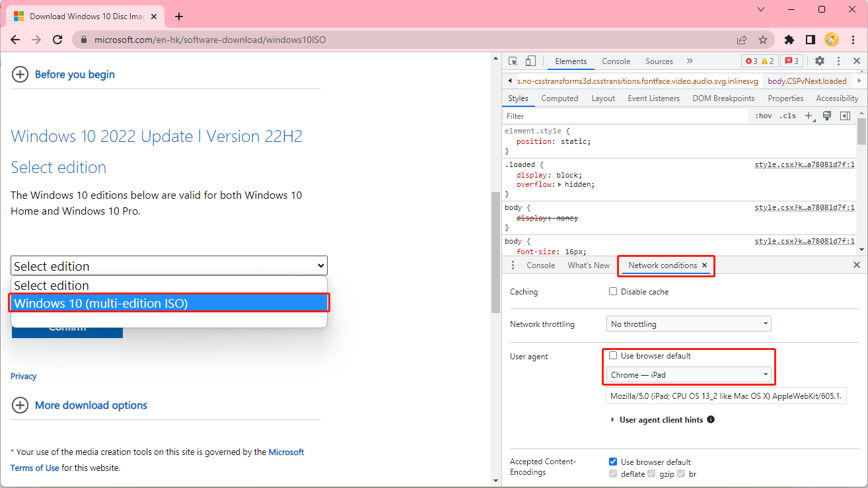Click the custom user agent string field
Screen dimensions: 868x488
[x=726, y=396]
